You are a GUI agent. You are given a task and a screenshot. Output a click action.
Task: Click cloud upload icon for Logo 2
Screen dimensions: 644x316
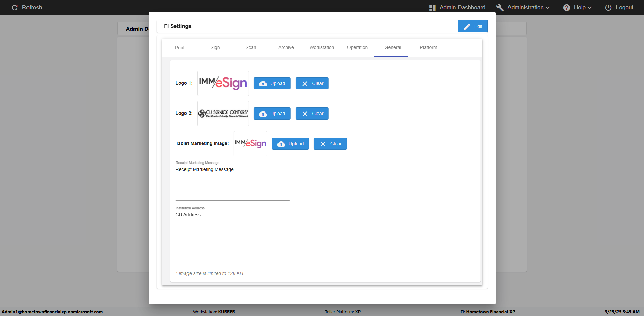pyautogui.click(x=263, y=114)
